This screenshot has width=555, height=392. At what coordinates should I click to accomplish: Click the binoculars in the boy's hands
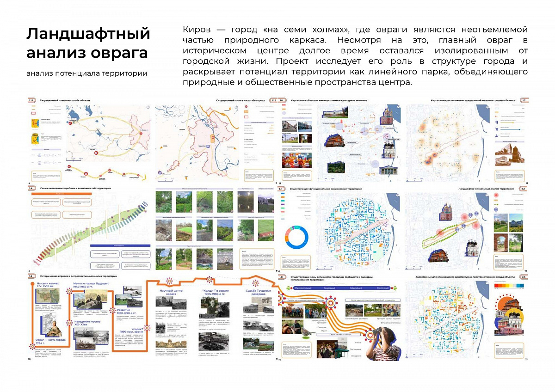click(377, 331)
